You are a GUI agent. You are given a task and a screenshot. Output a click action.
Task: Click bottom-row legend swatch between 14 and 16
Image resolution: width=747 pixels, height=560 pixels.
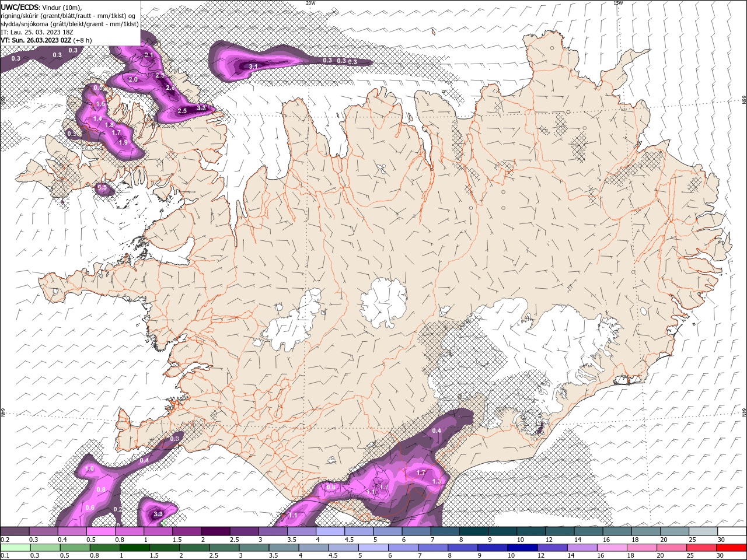tap(582, 548)
